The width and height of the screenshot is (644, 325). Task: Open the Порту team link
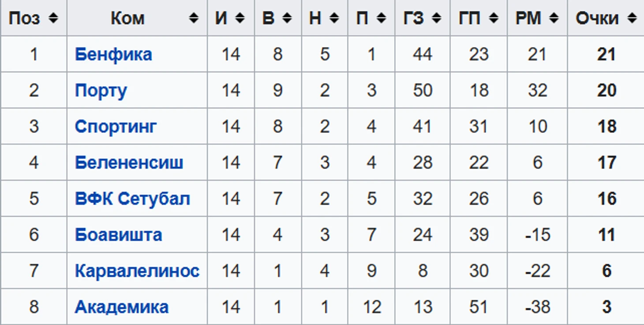click(101, 91)
